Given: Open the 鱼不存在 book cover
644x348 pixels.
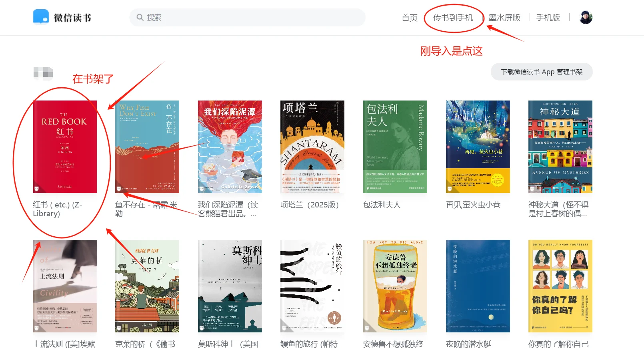Looking at the screenshot, I should click(147, 147).
